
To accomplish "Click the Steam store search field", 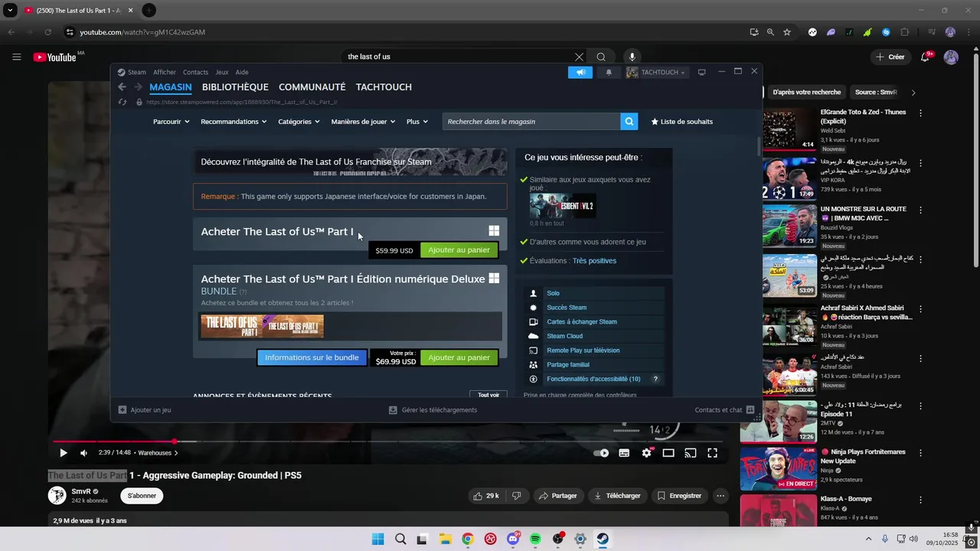I will click(x=531, y=122).
